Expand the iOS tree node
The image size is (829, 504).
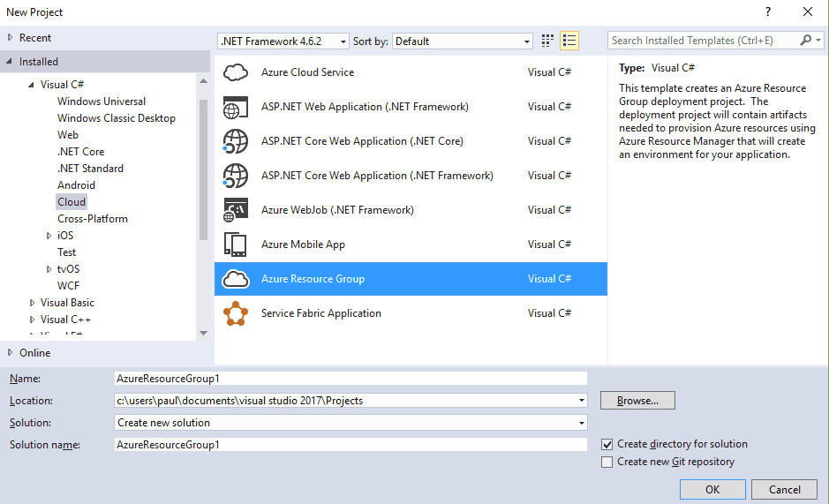coord(49,236)
